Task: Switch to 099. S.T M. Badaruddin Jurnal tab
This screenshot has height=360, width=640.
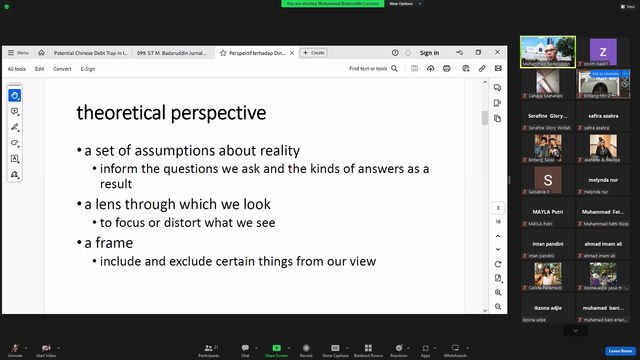Action: pyautogui.click(x=172, y=53)
